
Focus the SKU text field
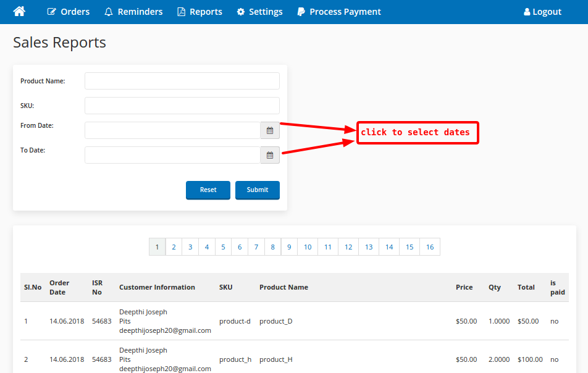click(182, 106)
